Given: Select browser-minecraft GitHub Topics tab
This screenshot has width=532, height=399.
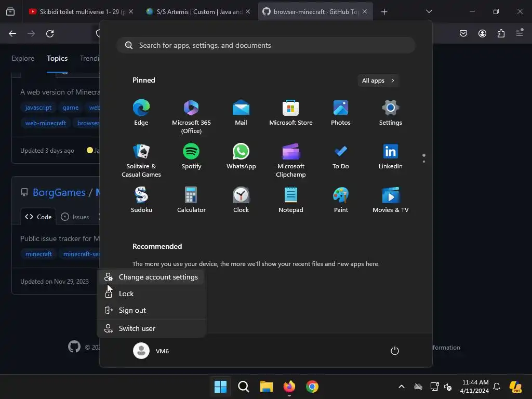Looking at the screenshot, I should pyautogui.click(x=315, y=11).
